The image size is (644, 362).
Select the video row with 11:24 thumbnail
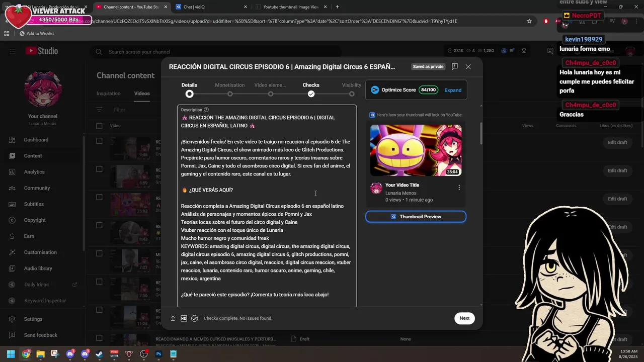[x=99, y=310]
